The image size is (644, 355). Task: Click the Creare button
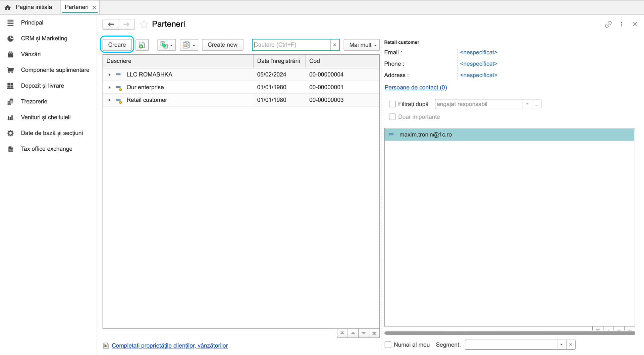coord(117,45)
